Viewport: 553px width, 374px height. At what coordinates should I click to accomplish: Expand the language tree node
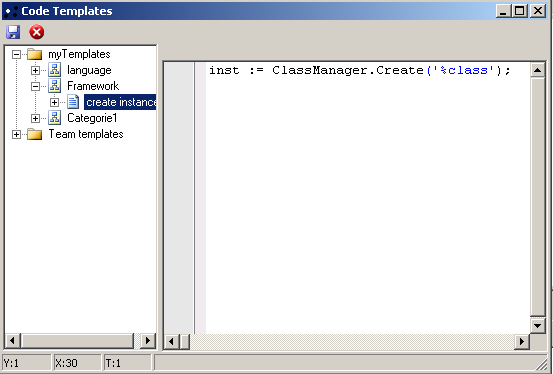coord(35,70)
